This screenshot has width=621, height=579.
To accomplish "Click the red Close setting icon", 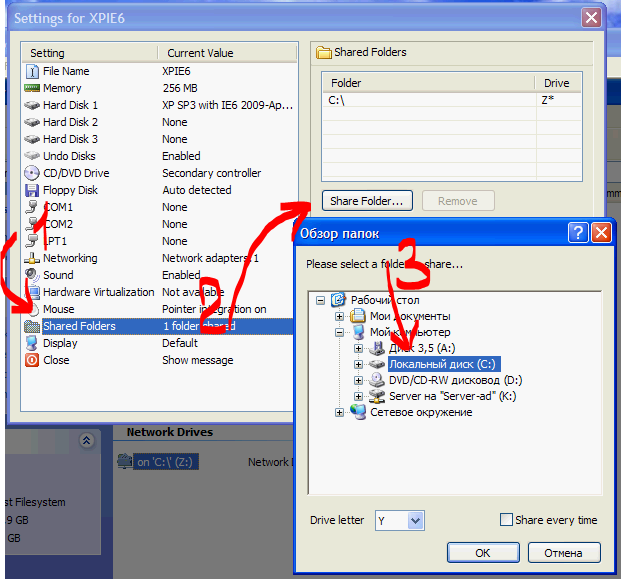I will tap(32, 360).
